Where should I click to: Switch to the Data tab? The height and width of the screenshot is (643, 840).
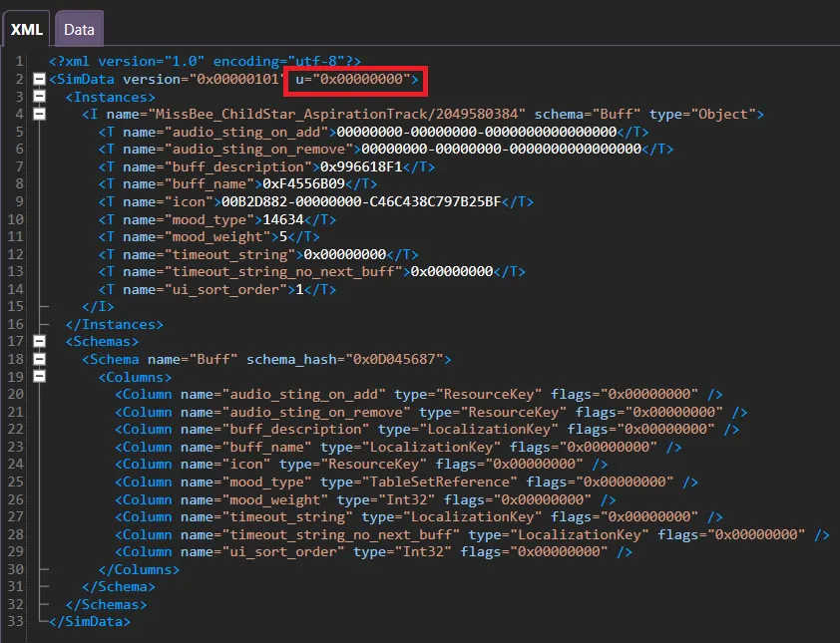79,30
